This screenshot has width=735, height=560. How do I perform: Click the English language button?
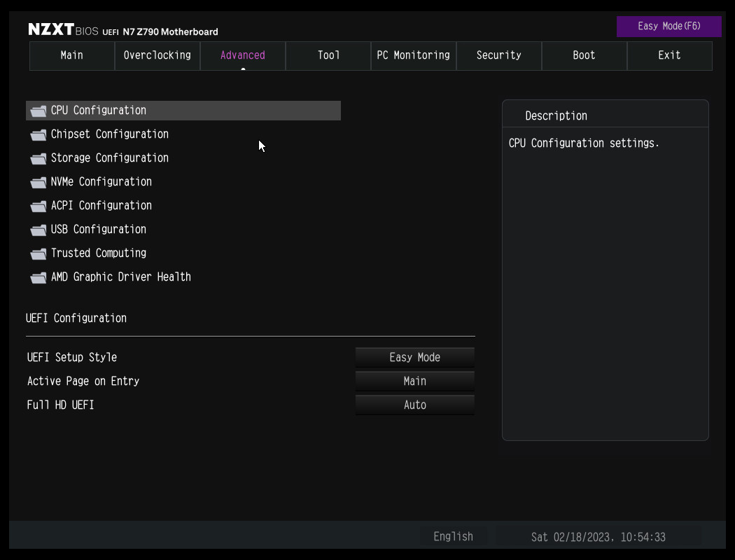click(x=453, y=537)
